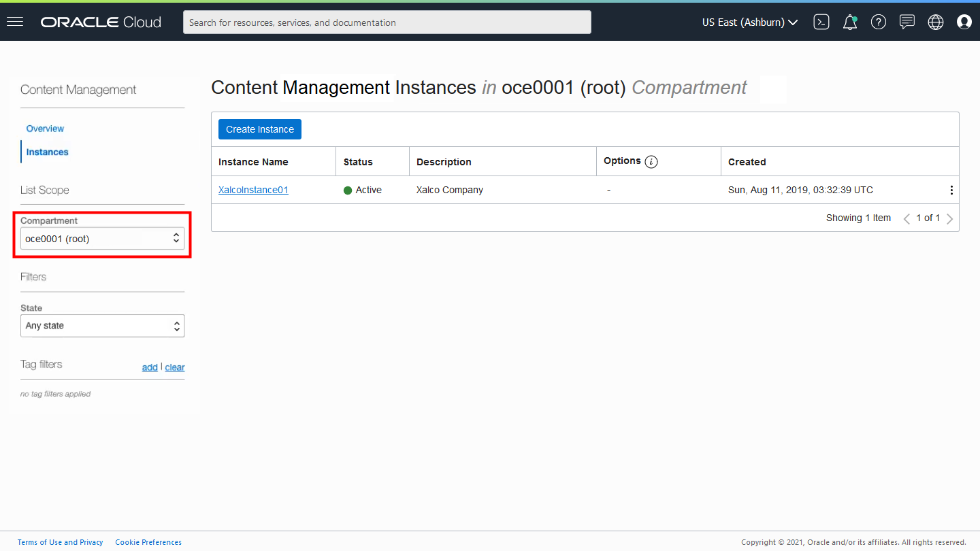980x551 pixels.
Task: Click the created date Sun, Aug 11, 2019
Action: click(x=800, y=190)
